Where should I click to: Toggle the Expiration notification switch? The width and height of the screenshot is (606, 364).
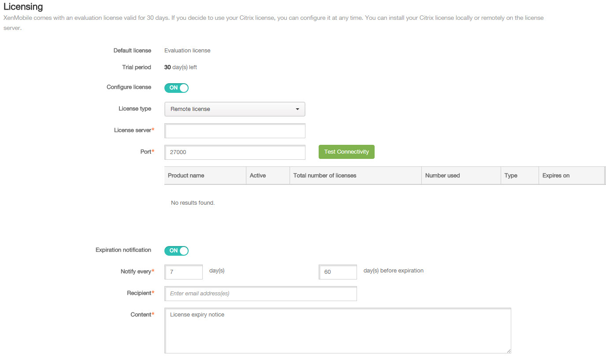[176, 250]
